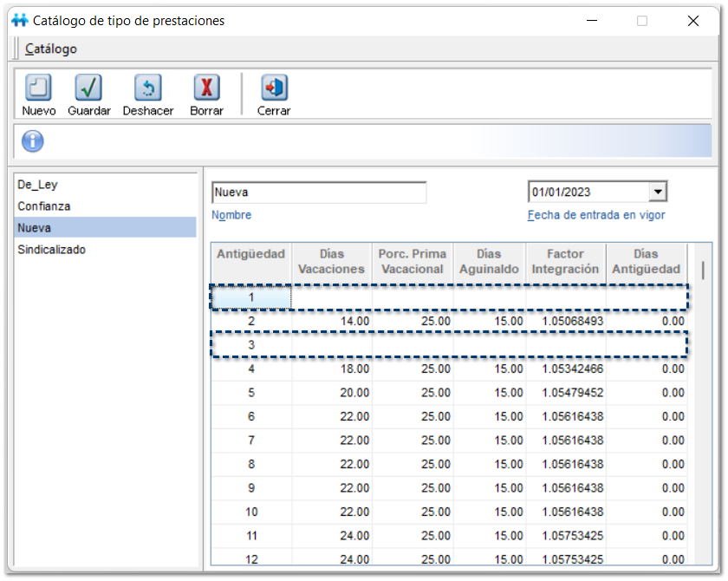Screen dimensions: 728x581
Task: Undo changes using the Deshacer icon
Action: coord(147,88)
